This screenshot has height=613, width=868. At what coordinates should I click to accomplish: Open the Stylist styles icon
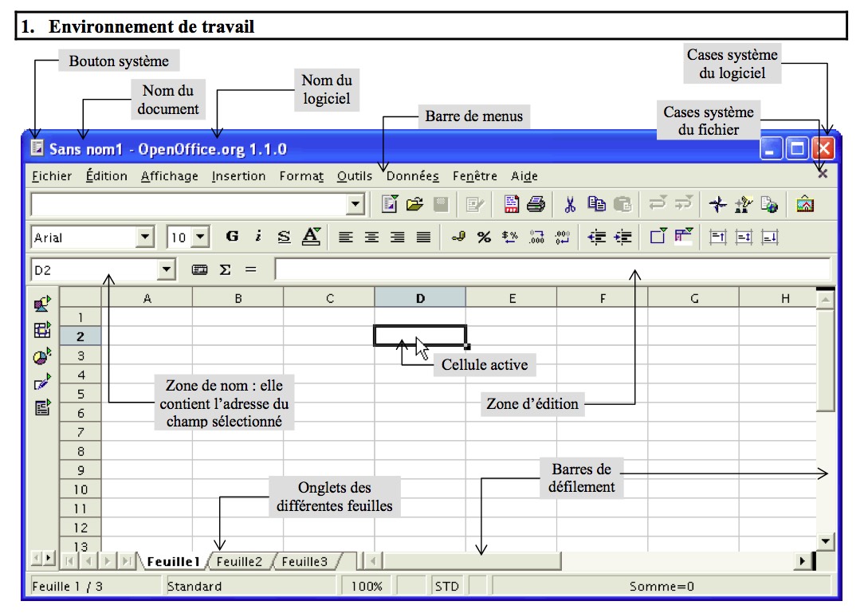coord(744,204)
